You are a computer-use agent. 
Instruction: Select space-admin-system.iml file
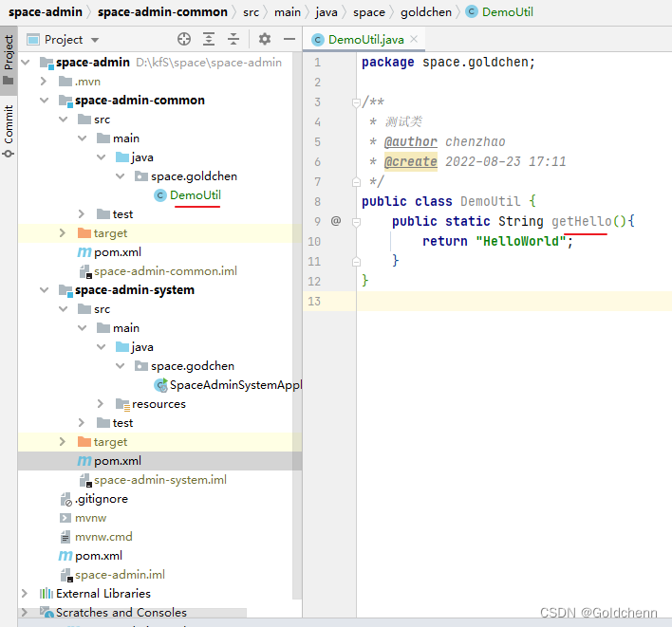[x=160, y=480]
